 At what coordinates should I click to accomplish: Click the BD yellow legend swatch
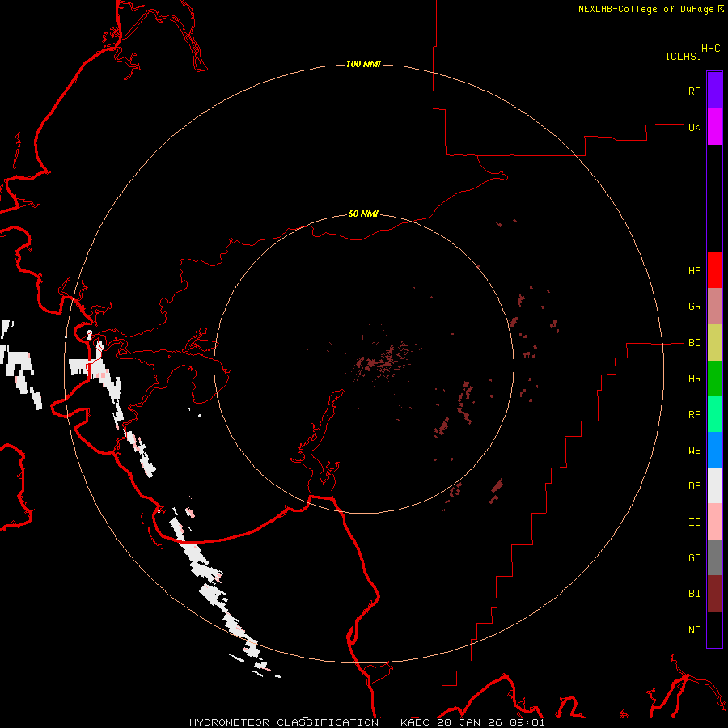(x=714, y=342)
